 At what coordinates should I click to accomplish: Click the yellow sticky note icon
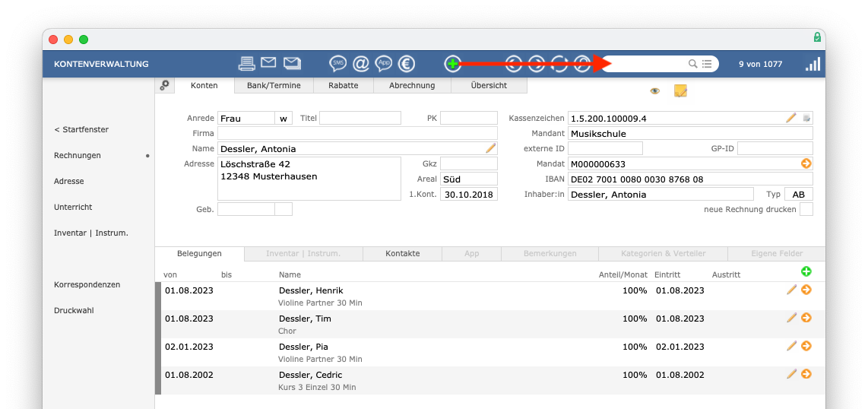click(x=681, y=91)
